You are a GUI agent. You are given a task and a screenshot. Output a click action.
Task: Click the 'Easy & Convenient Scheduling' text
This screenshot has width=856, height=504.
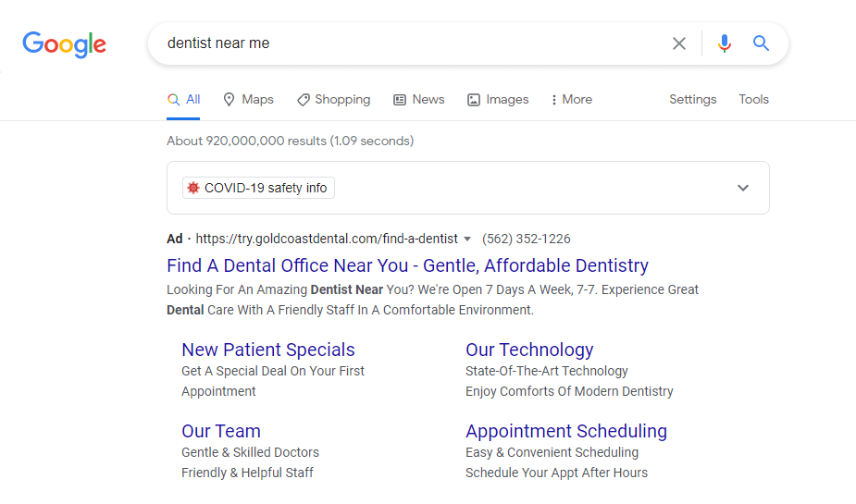[x=552, y=452]
